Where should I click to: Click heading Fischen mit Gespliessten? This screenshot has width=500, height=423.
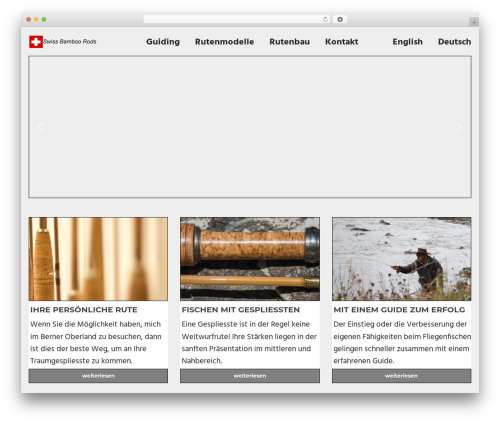point(241,310)
